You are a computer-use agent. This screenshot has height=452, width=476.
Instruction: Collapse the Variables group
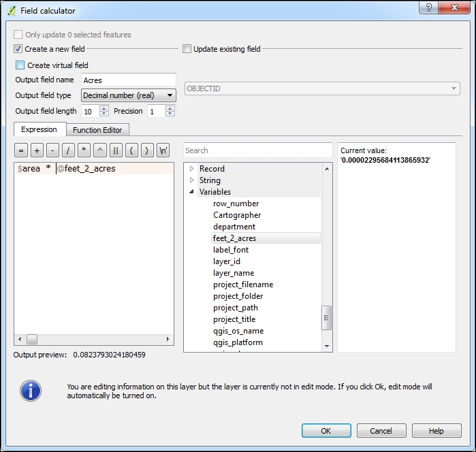click(x=192, y=192)
